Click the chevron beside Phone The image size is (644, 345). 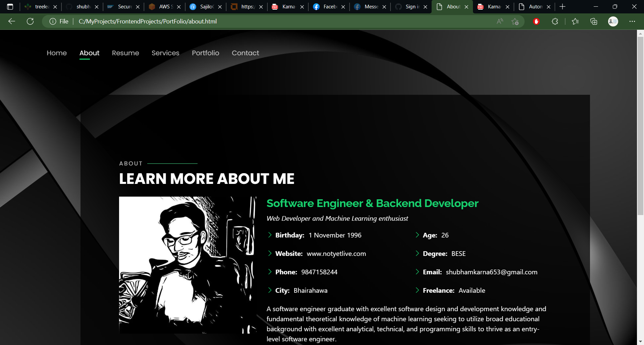point(270,272)
